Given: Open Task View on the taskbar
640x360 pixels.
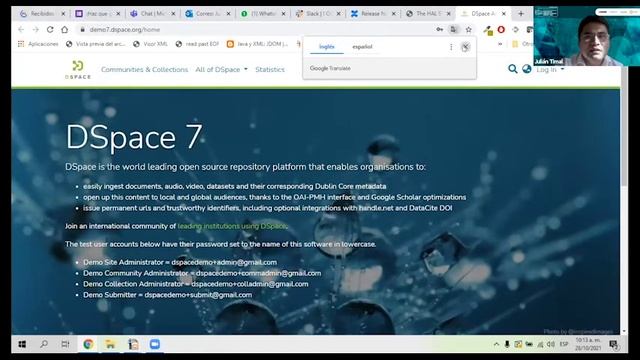Looking at the screenshot, I should (x=65, y=344).
